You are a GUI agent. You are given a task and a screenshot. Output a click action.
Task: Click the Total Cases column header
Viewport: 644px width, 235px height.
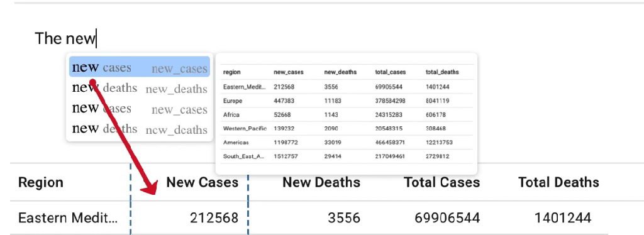(x=442, y=182)
